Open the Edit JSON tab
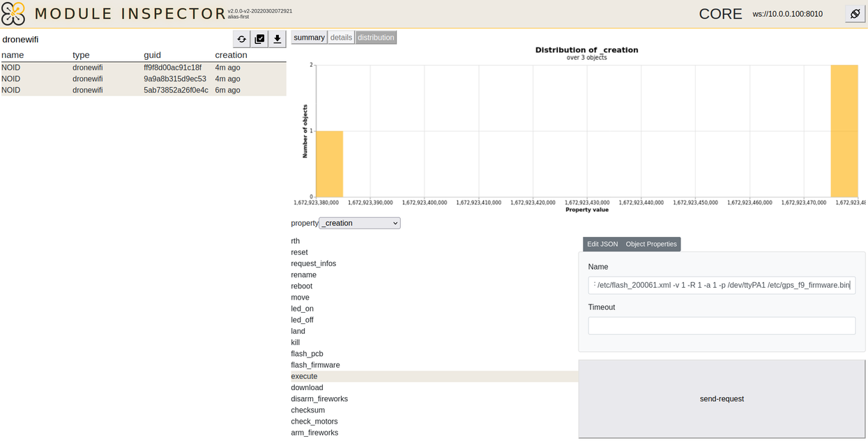The image size is (868, 441). coord(602,244)
